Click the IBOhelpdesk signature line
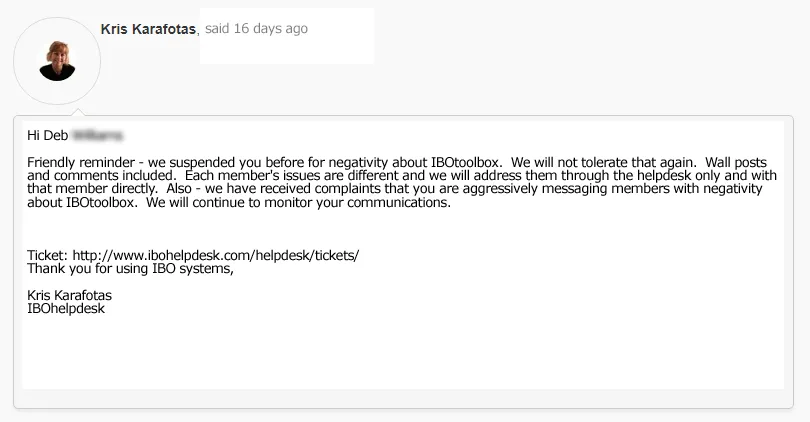Image resolution: width=810 pixels, height=422 pixels. pos(66,308)
